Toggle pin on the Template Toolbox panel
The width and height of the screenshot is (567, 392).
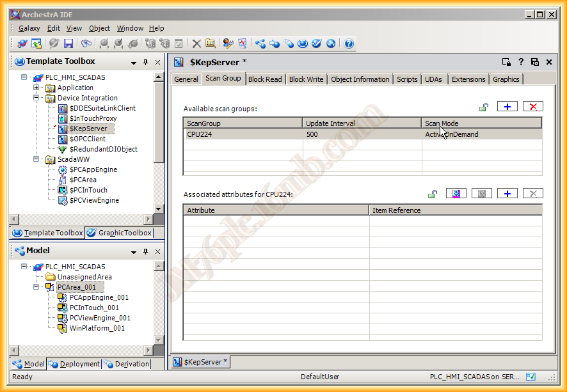146,62
